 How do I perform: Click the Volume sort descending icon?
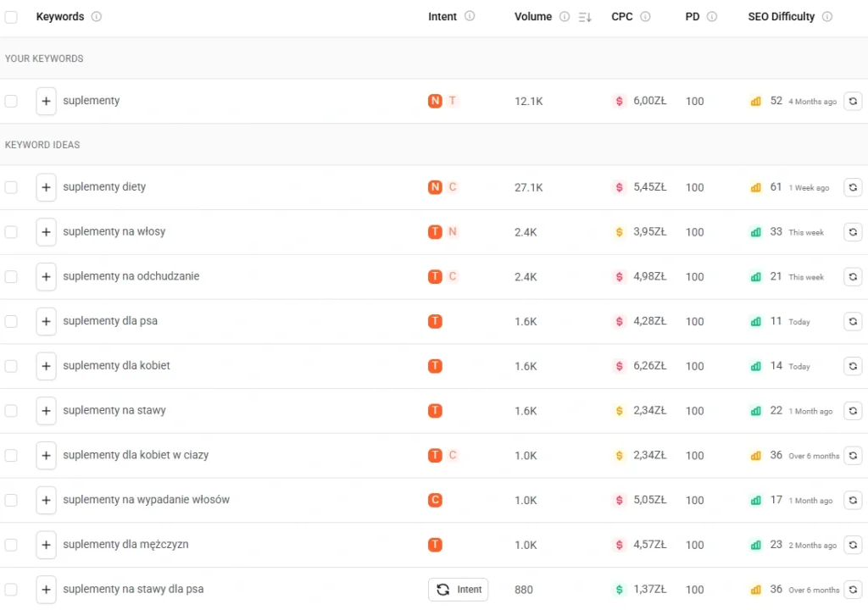[x=585, y=17]
